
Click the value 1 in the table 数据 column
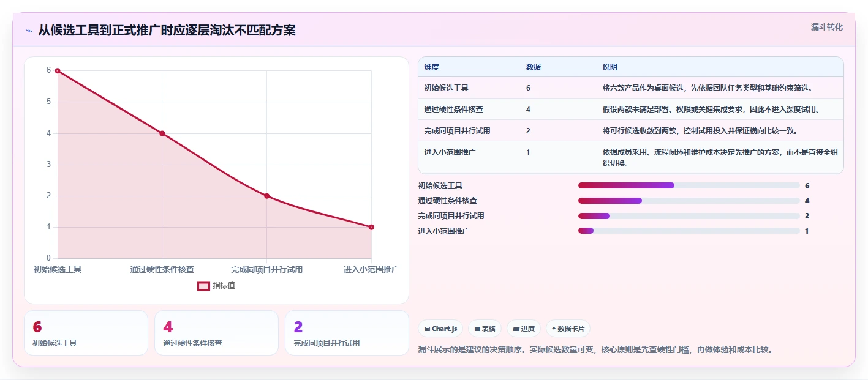click(x=528, y=152)
